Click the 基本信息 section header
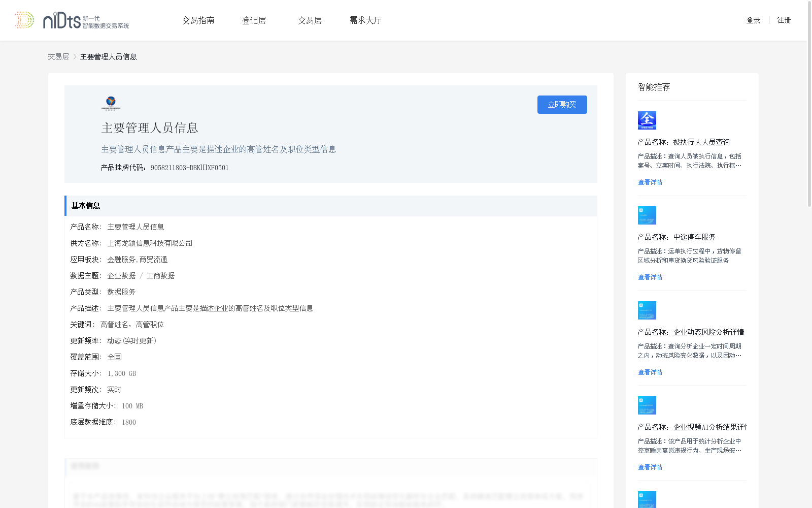The image size is (812, 508). (x=331, y=206)
